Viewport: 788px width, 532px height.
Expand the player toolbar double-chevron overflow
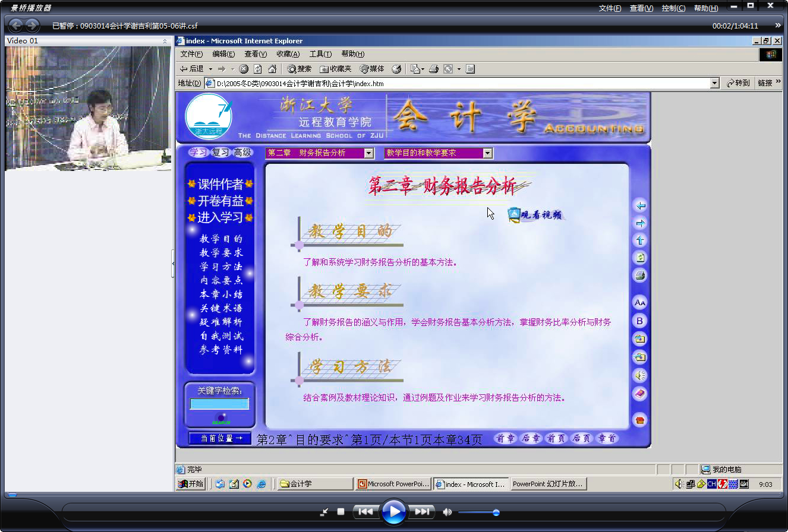point(778,26)
